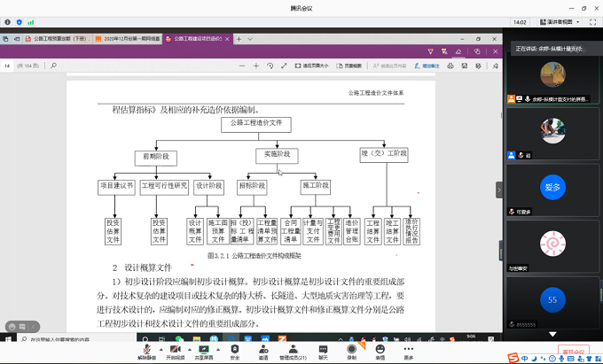The width and height of the screenshot is (603, 364).
Task: Toggle touch writing icon in purple bar
Action: [x=477, y=51]
